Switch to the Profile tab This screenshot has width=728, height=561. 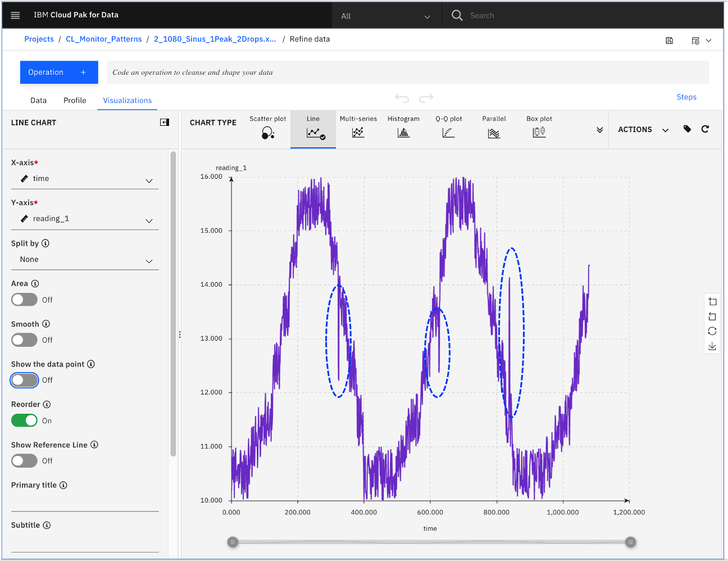point(75,101)
